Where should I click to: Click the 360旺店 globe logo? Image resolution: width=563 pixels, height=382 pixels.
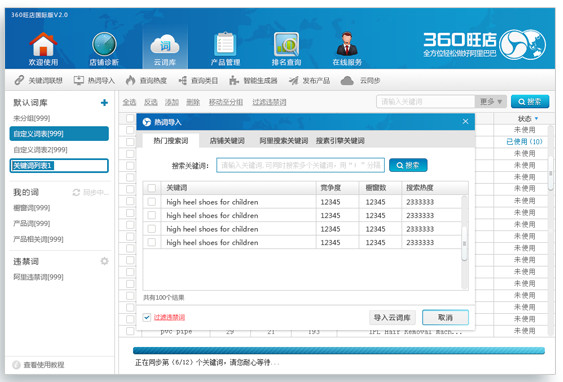point(522,45)
